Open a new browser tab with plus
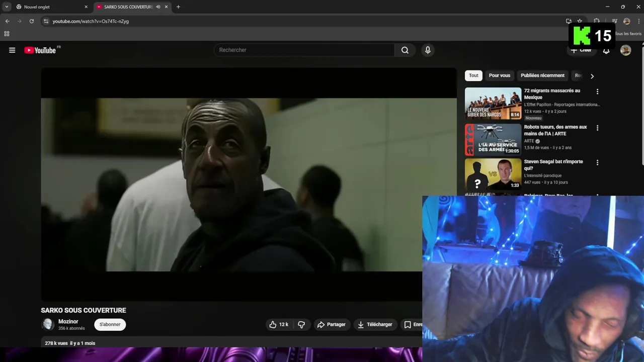 click(178, 7)
